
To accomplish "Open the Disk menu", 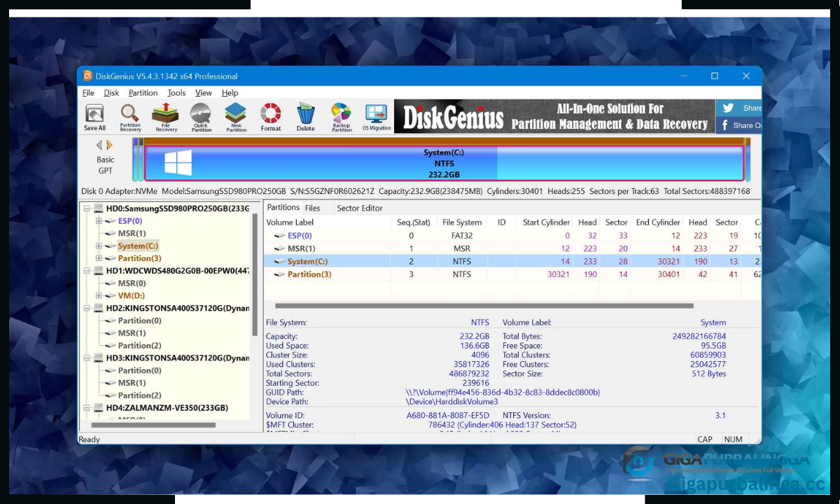I will click(x=111, y=92).
